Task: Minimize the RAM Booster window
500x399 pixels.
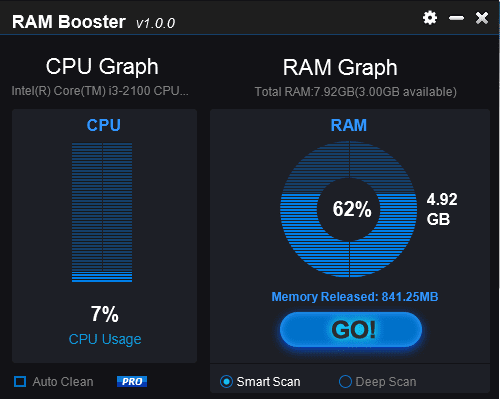Action: 456,18
